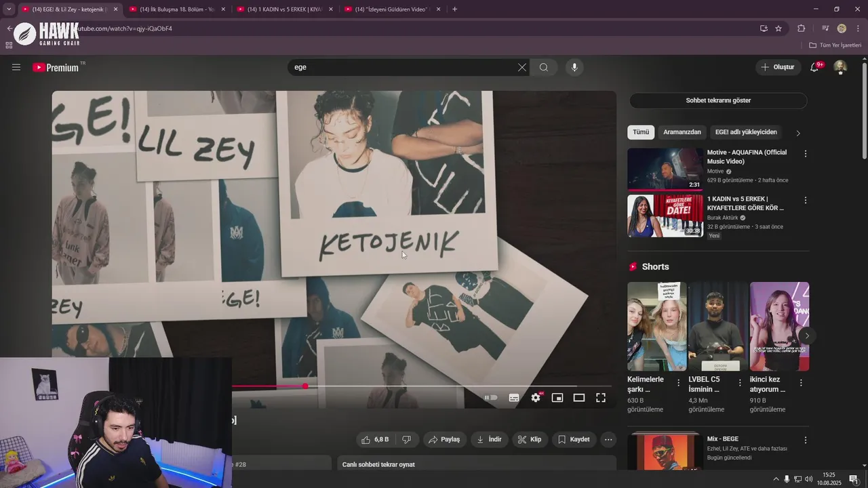This screenshot has height=488, width=868.
Task: Open Windows notification center icon
Action: (854, 479)
